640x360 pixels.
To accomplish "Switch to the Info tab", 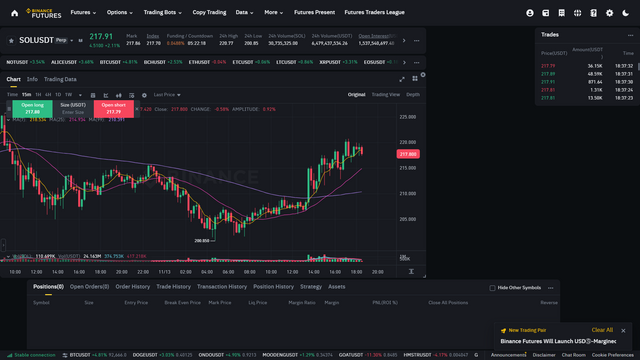I will point(32,79).
